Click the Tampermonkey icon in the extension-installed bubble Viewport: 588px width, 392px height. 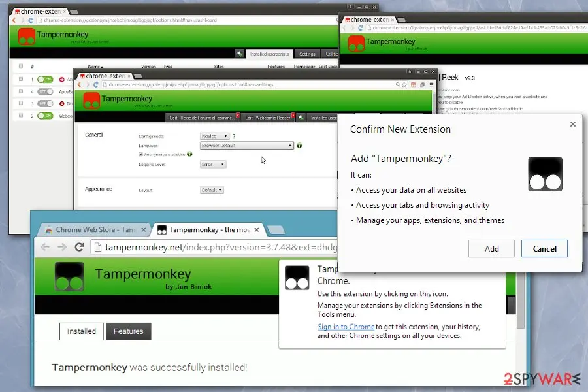pyautogui.click(x=297, y=278)
